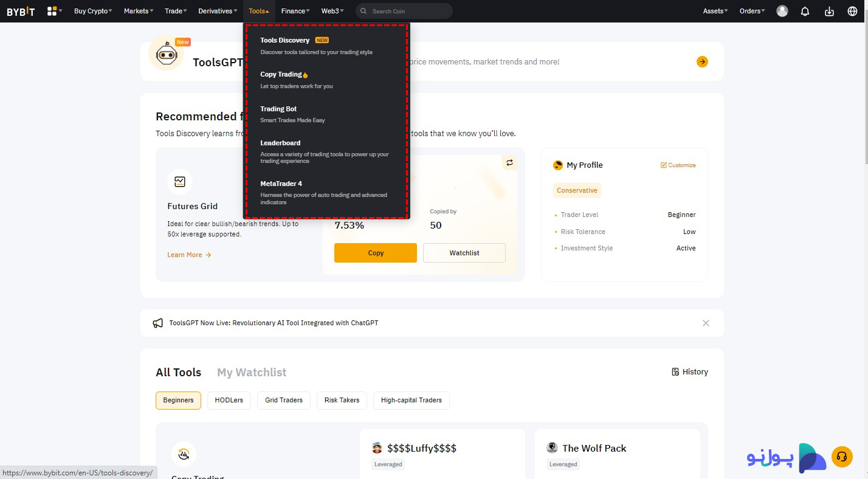The image size is (868, 479).
Task: Click the Leveraged tag under The Wolf Pack
Action: coord(563,464)
